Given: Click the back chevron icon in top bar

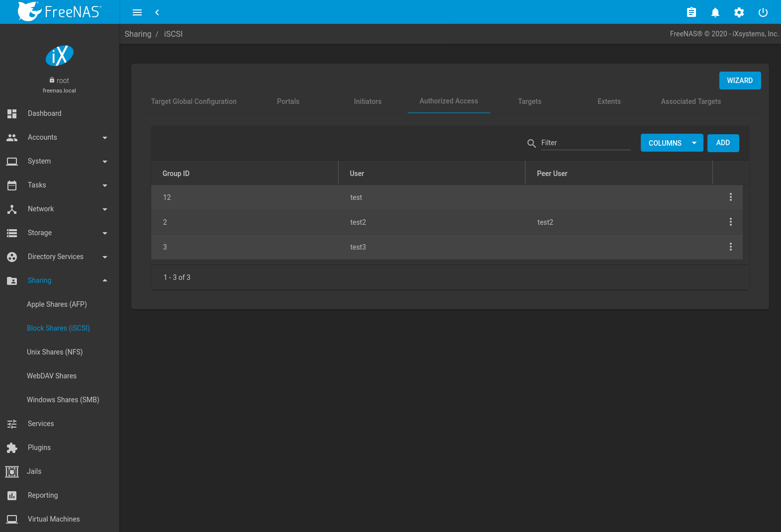Looking at the screenshot, I should [x=157, y=12].
